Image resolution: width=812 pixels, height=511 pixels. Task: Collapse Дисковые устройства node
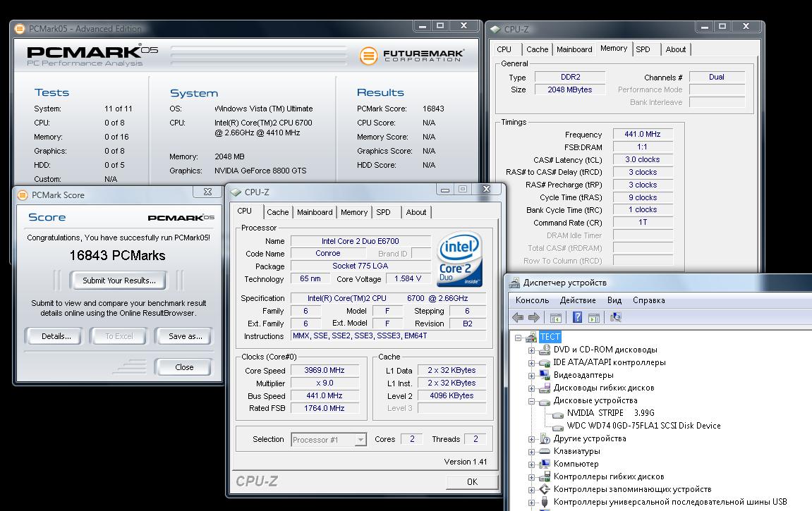pos(531,401)
